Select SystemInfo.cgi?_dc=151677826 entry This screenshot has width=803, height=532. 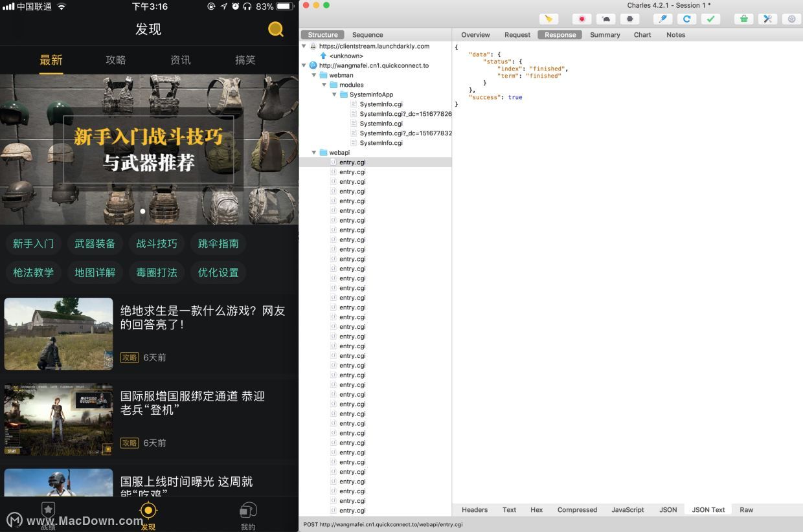coord(405,114)
